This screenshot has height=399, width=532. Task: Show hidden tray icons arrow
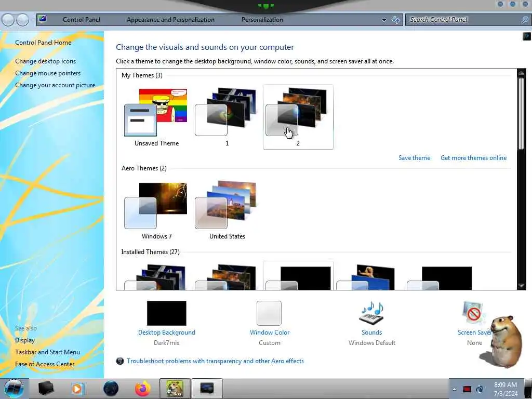(x=454, y=389)
